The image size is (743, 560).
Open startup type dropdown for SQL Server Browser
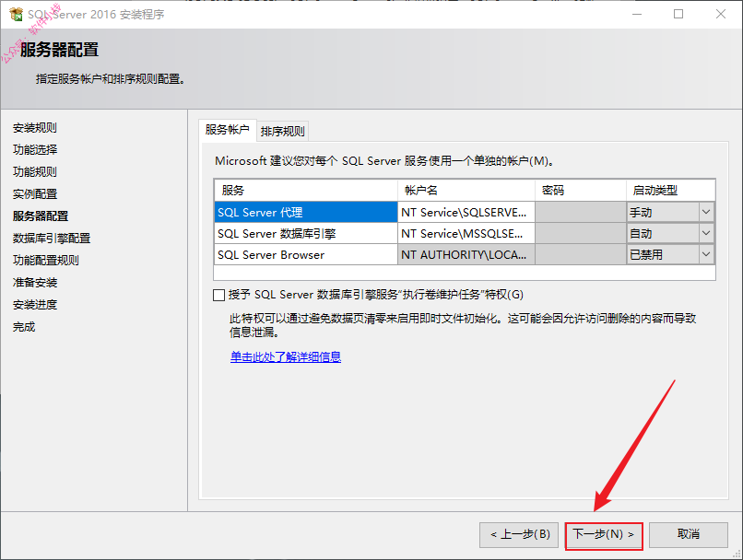coord(705,255)
